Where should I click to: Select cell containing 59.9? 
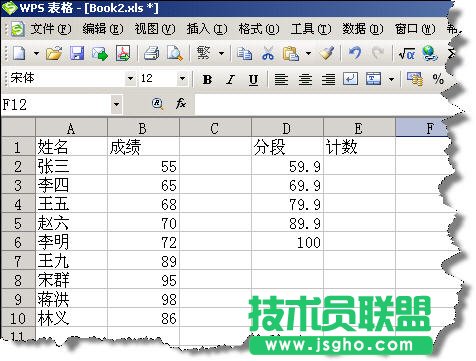coord(287,166)
